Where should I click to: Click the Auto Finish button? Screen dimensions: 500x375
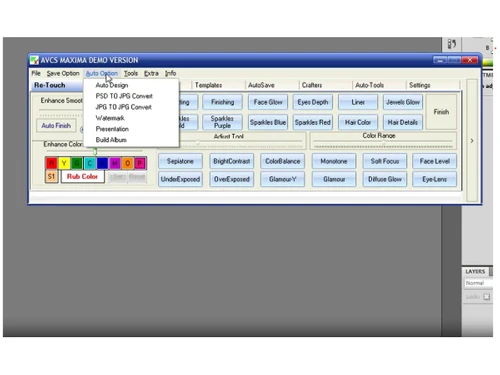pyautogui.click(x=56, y=126)
